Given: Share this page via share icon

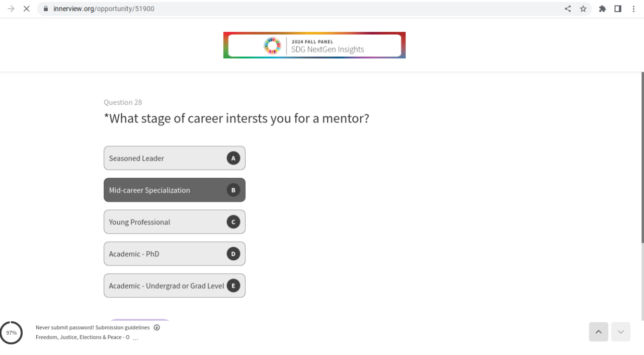Looking at the screenshot, I should click(x=568, y=9).
